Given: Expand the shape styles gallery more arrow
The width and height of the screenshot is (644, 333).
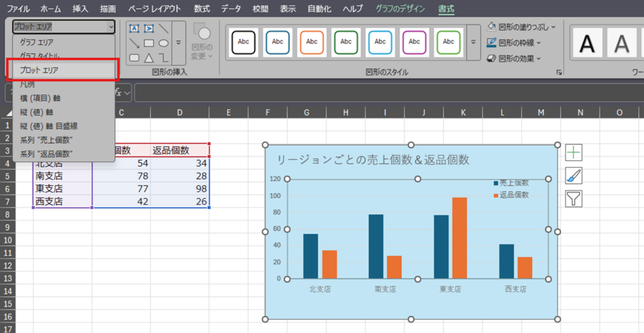Looking at the screenshot, I should click(473, 42).
